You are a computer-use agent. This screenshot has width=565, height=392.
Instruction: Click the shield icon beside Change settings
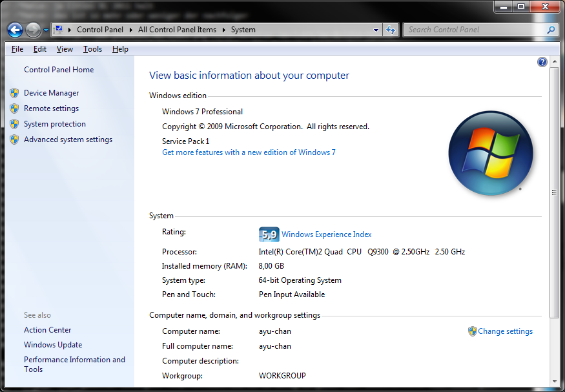tap(473, 331)
